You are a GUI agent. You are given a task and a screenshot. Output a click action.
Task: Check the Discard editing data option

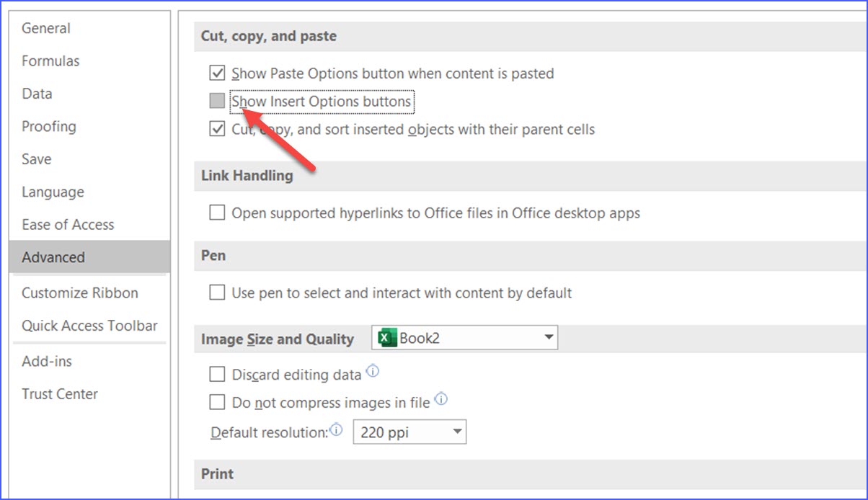pos(218,374)
